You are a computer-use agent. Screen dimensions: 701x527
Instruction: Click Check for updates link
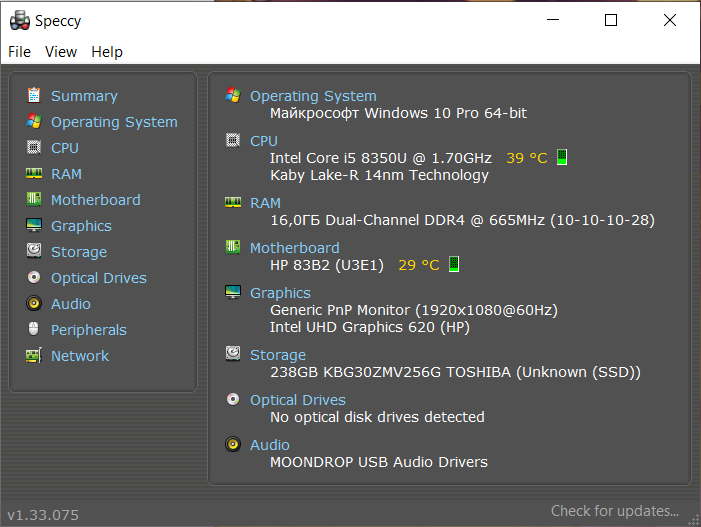pyautogui.click(x=615, y=510)
